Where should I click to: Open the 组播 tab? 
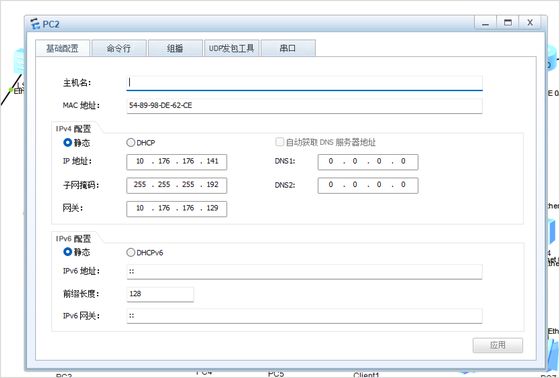point(175,48)
